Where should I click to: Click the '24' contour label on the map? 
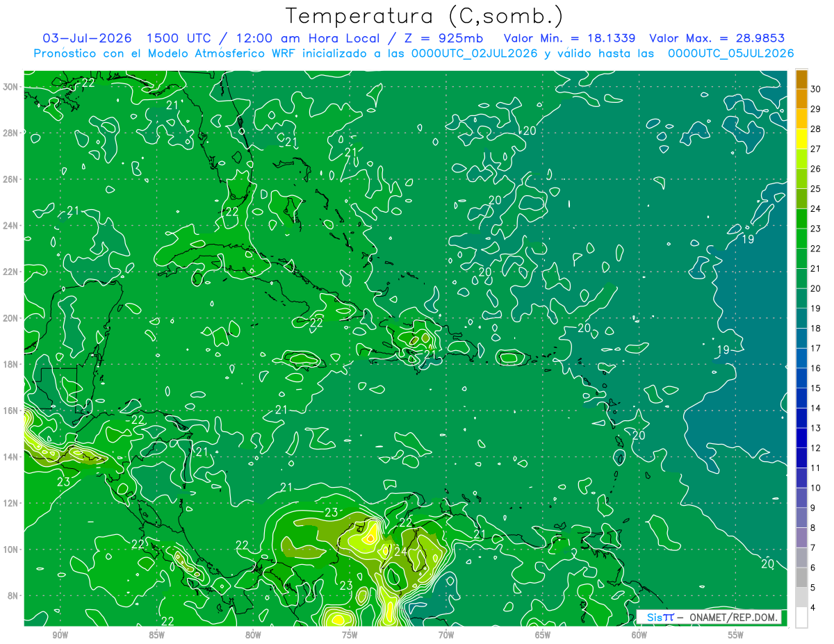pyautogui.click(x=400, y=551)
